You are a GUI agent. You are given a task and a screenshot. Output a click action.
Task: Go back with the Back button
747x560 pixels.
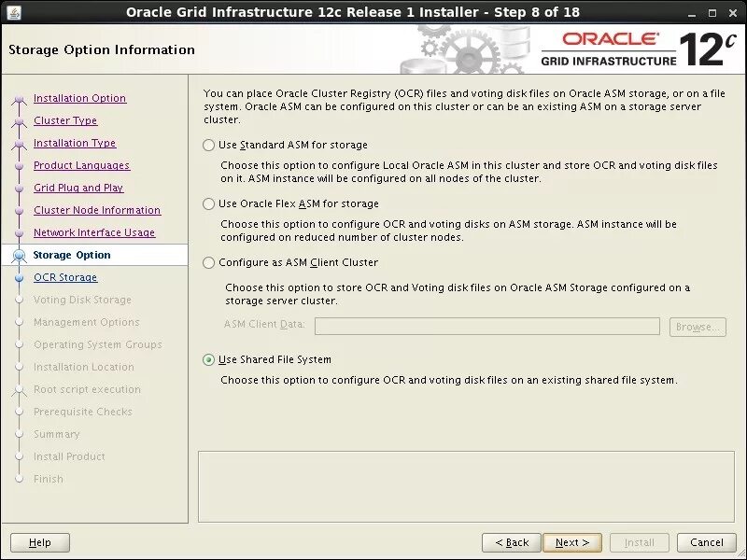pos(511,542)
